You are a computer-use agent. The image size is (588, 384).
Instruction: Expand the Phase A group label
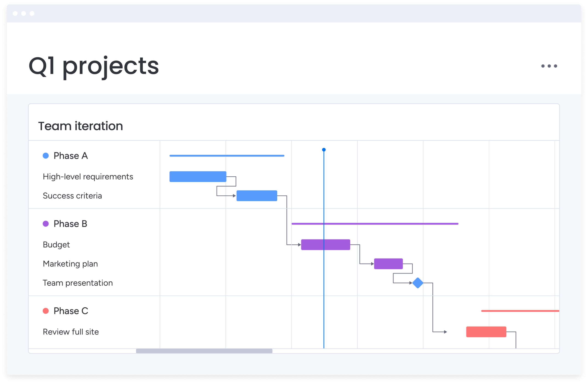click(71, 156)
